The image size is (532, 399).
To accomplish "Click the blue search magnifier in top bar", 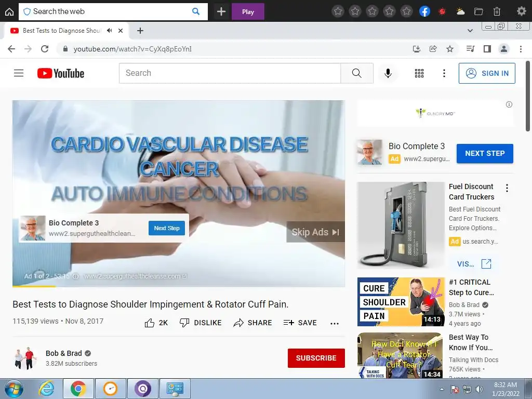I will tap(196, 11).
